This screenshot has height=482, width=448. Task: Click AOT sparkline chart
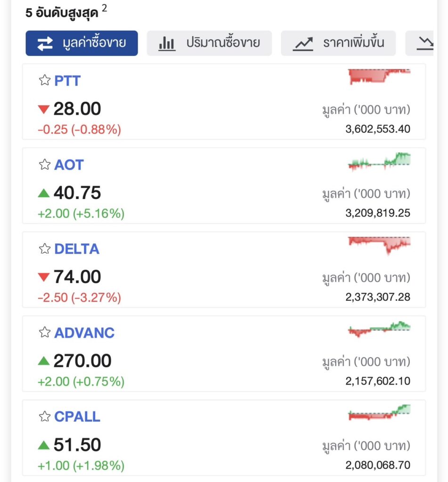pyautogui.click(x=379, y=161)
